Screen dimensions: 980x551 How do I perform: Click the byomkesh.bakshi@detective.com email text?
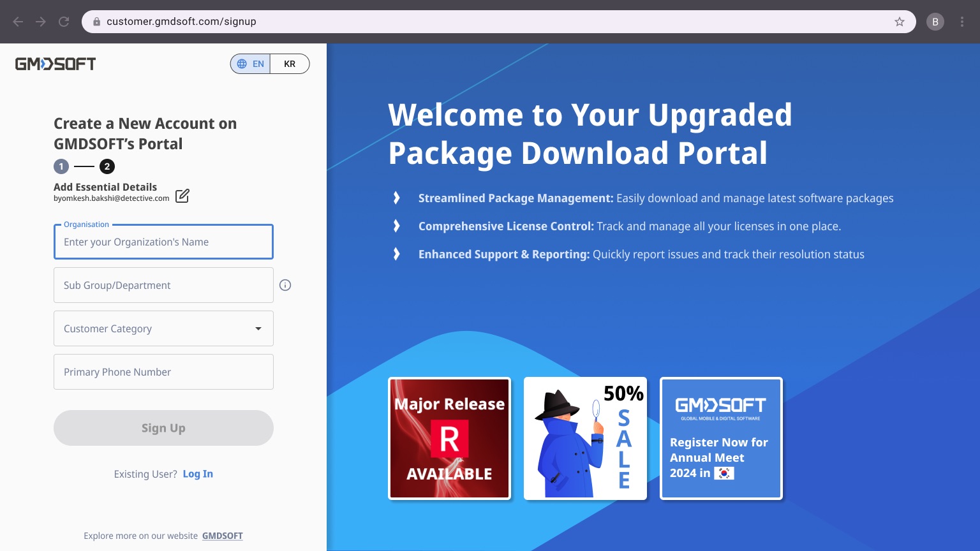pyautogui.click(x=112, y=198)
